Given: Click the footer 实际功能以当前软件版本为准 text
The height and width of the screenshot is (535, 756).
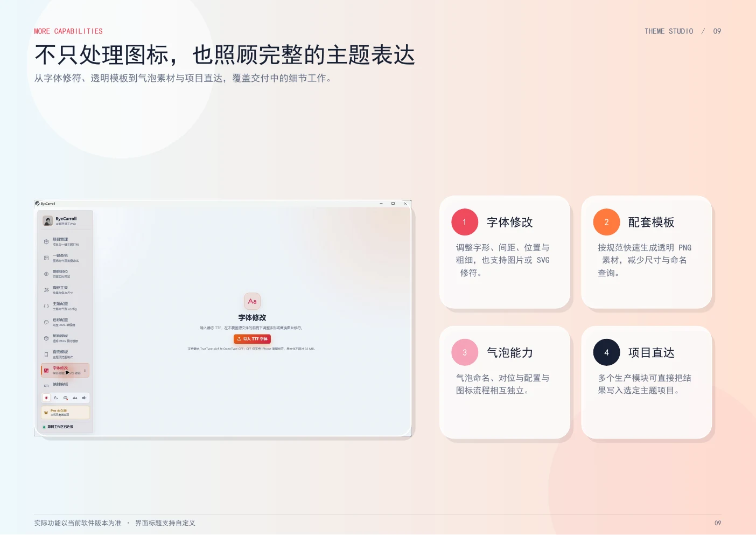Looking at the screenshot, I should click(x=78, y=523).
